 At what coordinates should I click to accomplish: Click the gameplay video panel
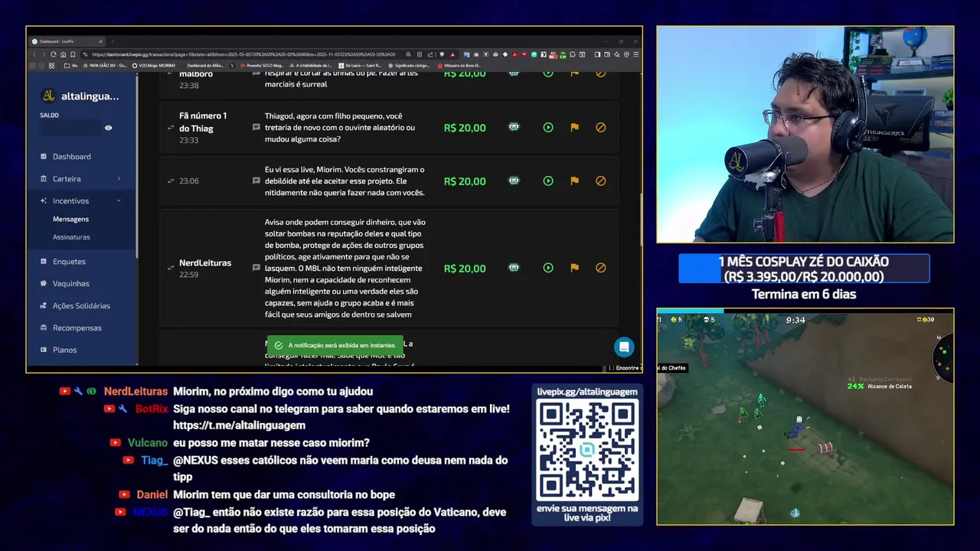pyautogui.click(x=805, y=417)
